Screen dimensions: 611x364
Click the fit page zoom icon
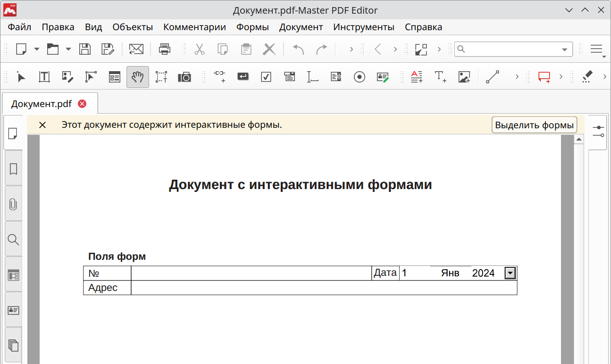click(x=421, y=49)
